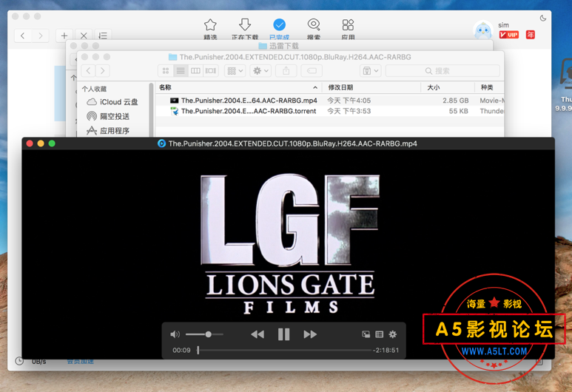
Task: Open 隔空投送 AirDrop in Finder sidebar
Action: coord(108,116)
